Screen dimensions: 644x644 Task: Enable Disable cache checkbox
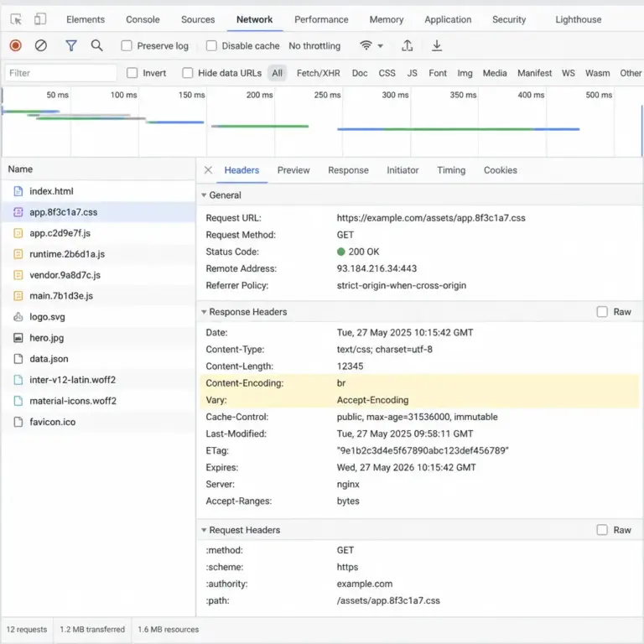tap(211, 45)
